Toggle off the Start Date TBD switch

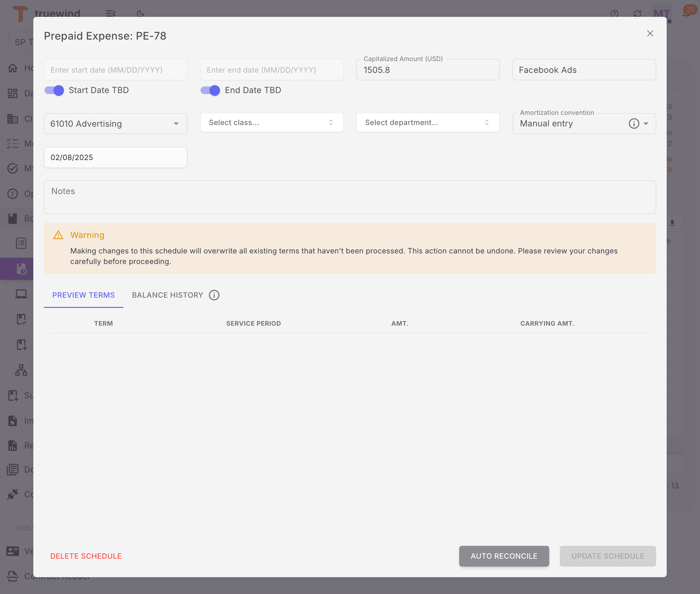tap(54, 90)
